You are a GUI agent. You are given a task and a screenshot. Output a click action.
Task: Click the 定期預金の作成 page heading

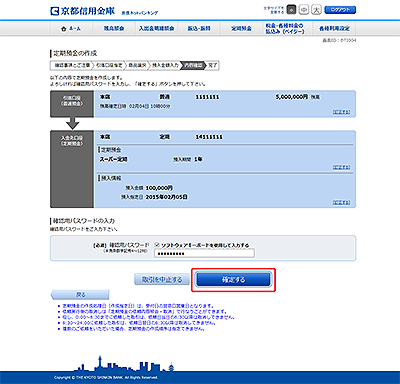pos(75,53)
